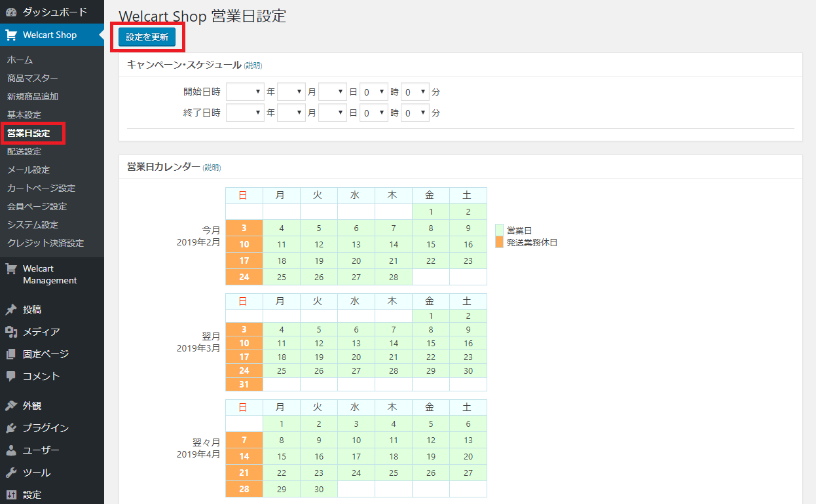Click the Welcart Shop cart icon
Viewport: 816px width, 504px height.
tap(11, 35)
